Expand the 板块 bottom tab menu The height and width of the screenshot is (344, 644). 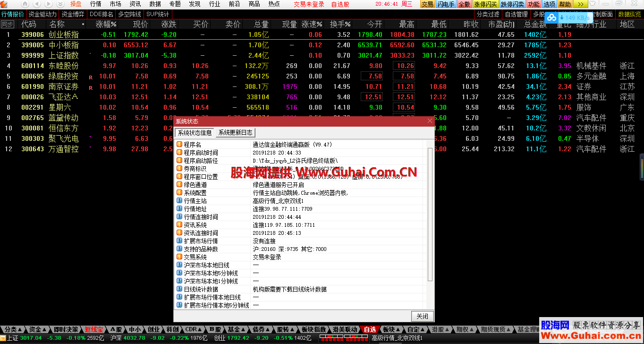click(391, 329)
